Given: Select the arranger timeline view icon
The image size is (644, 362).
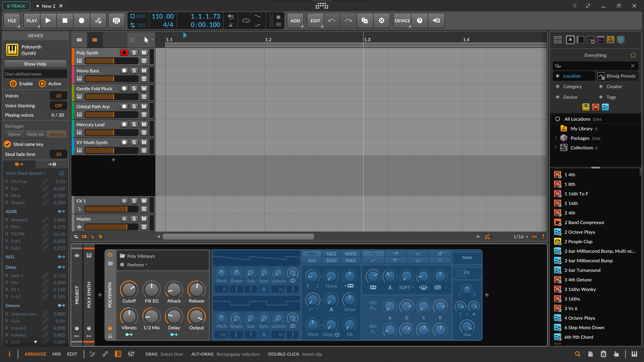Looking at the screenshot, I should coord(94,40).
